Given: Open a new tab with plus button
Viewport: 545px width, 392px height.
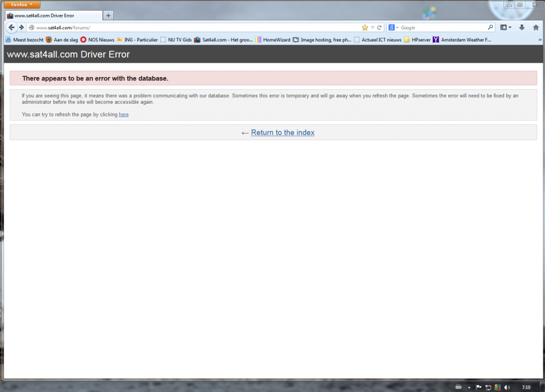Looking at the screenshot, I should [109, 15].
